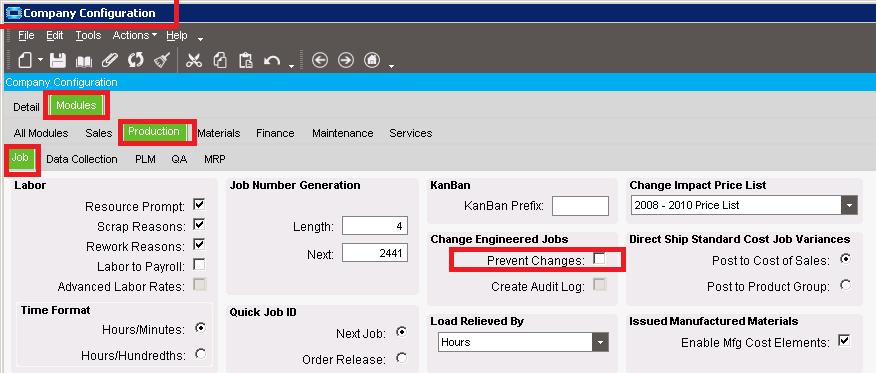The height and width of the screenshot is (373, 876).
Task: Click the Paste clipboard icon
Action: [x=246, y=60]
